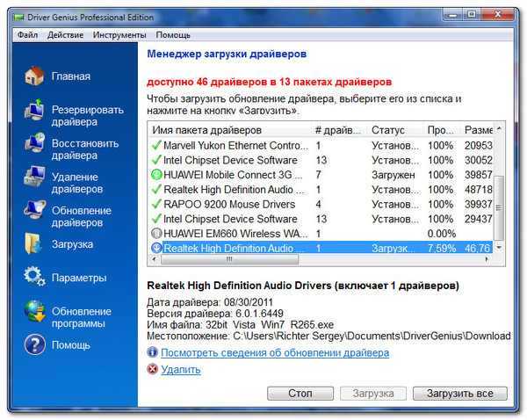Viewport: 527px width, 420px height.
Task: Click the Restore drivers (Восстановить) icon
Action: pyautogui.click(x=33, y=145)
